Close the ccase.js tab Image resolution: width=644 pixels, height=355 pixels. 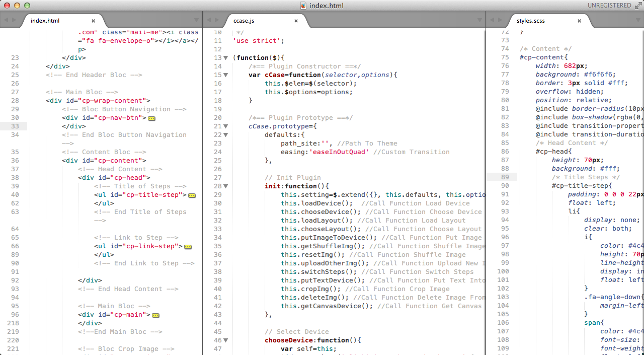[296, 21]
